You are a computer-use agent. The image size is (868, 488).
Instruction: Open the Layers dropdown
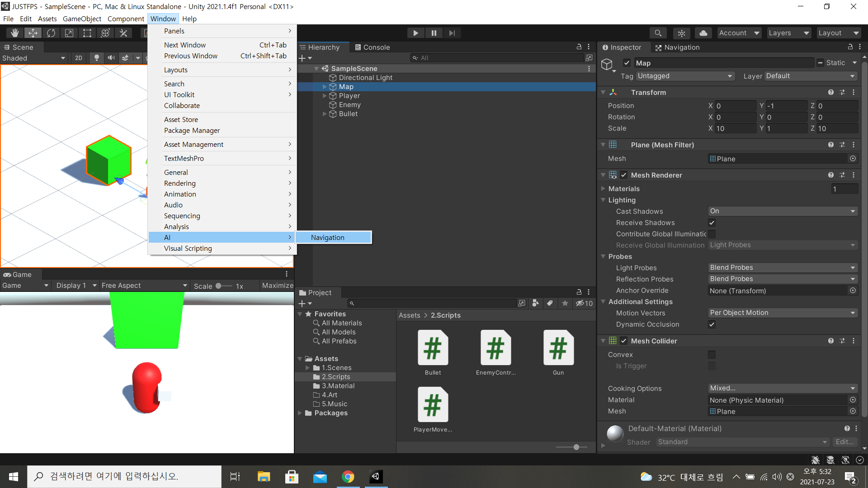point(788,33)
